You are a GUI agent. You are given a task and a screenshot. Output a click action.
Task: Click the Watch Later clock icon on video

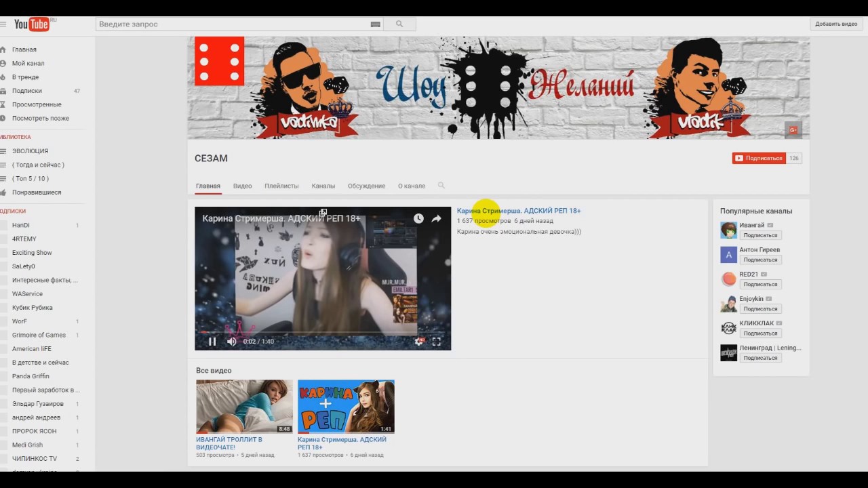click(418, 218)
